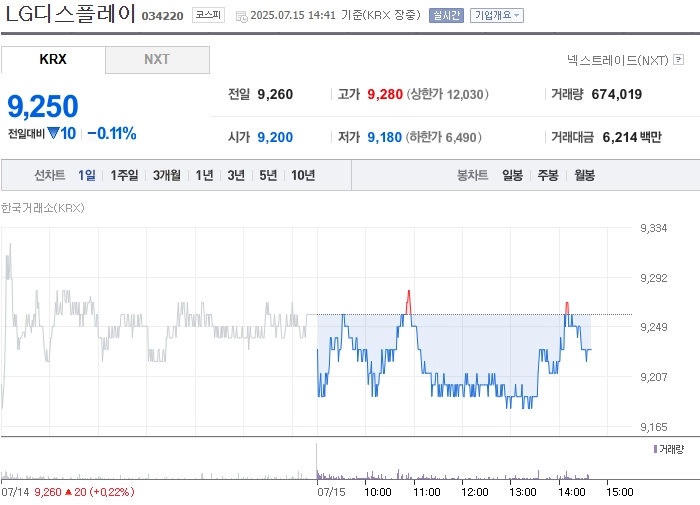The height and width of the screenshot is (505, 700).
Task: Click the 시가 value 9,200
Action: (x=275, y=137)
